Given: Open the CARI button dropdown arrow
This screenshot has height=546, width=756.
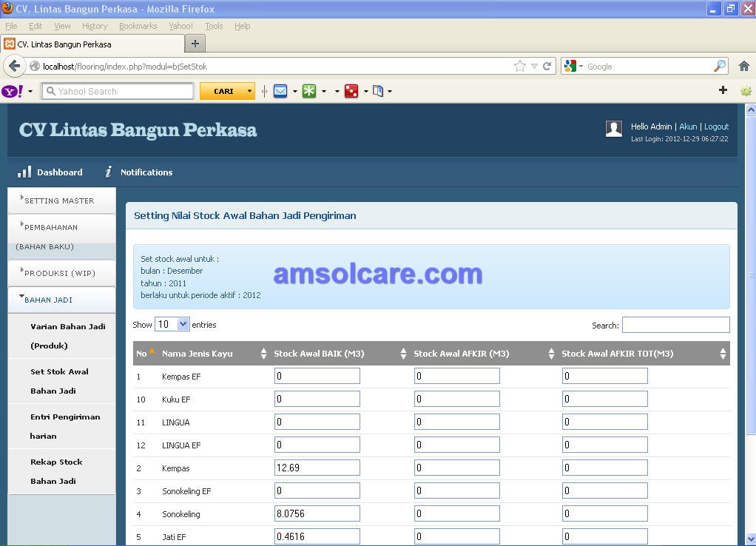Looking at the screenshot, I should (x=249, y=91).
